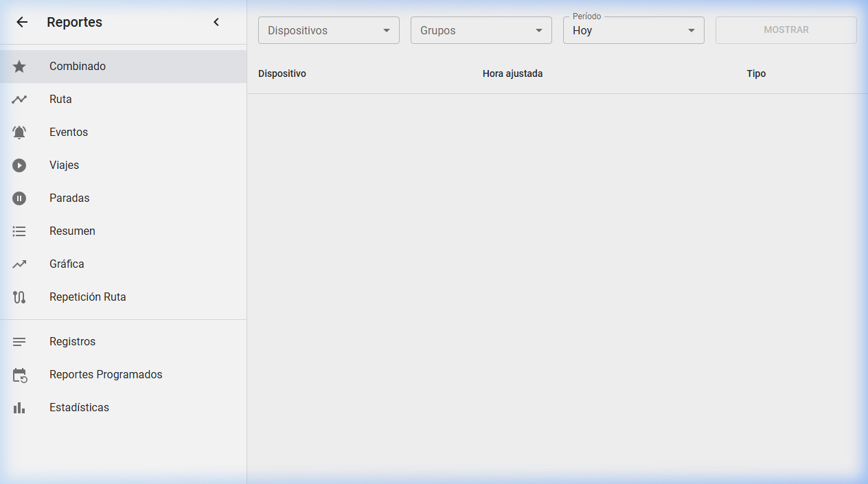Click the Estadísticas bar chart icon
This screenshot has width=868, height=484.
click(x=19, y=408)
